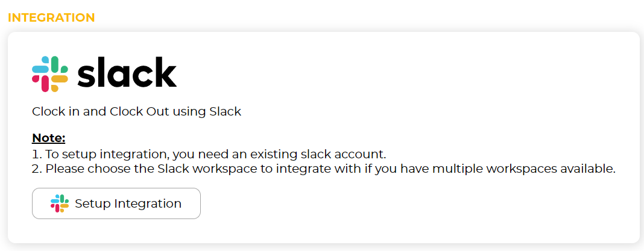Click the yellow segment of large Slack logo

(58, 83)
